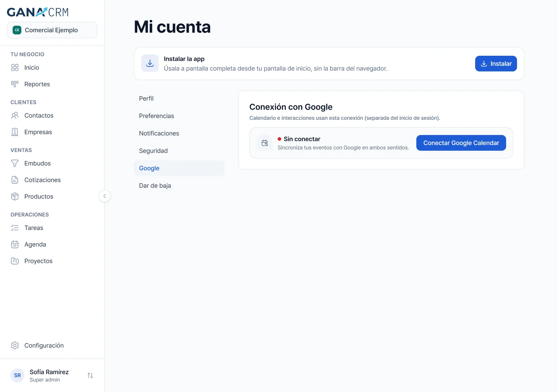Screen dimensions: 558x392
Task: Go to the Notificaciones section
Action: coord(179,133)
